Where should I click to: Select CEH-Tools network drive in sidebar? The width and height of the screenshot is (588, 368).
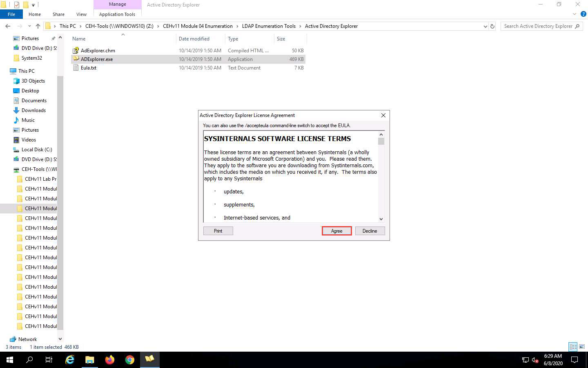pyautogui.click(x=39, y=169)
